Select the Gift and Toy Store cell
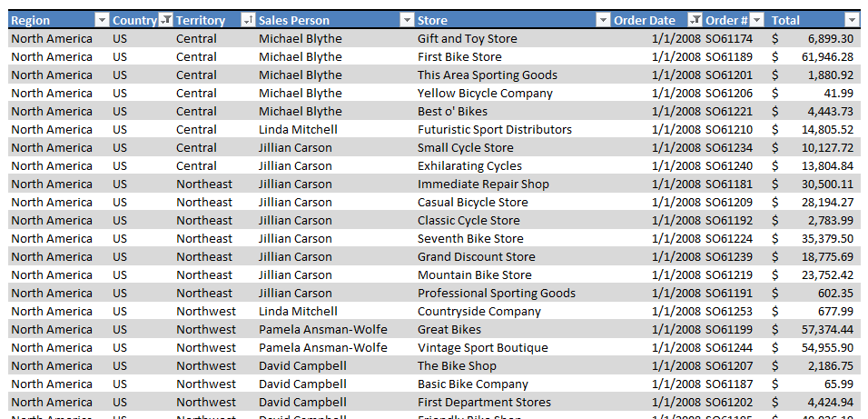This screenshot has height=419, width=868. click(x=513, y=39)
